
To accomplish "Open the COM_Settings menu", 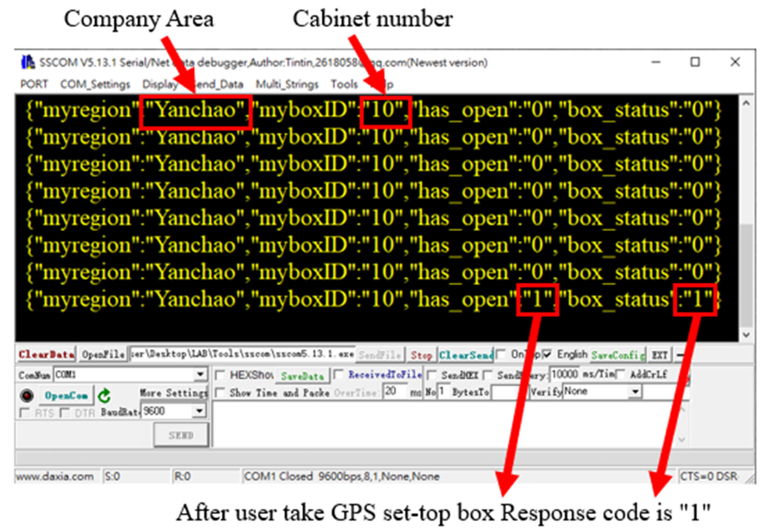I will [x=95, y=84].
